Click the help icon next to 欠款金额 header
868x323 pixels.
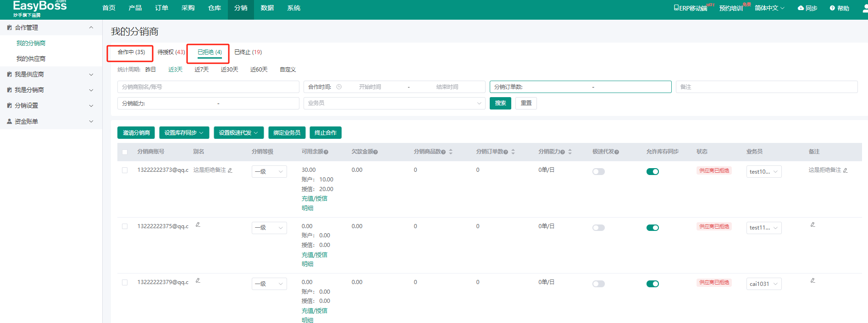[376, 152]
